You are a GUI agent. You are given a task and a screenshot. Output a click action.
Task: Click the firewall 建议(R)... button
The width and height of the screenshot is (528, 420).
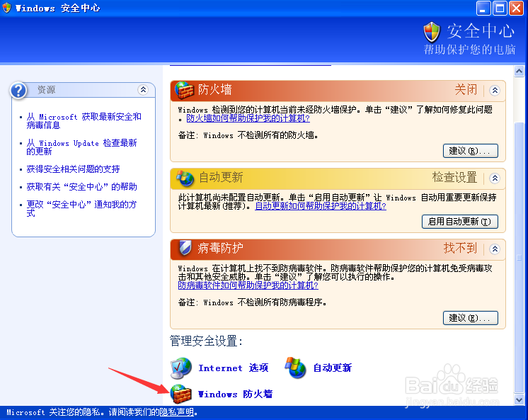click(471, 151)
